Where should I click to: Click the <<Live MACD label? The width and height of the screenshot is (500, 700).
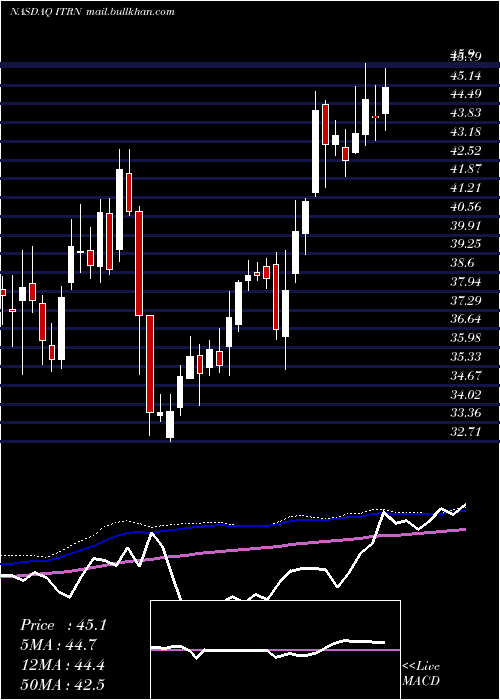[x=421, y=673]
